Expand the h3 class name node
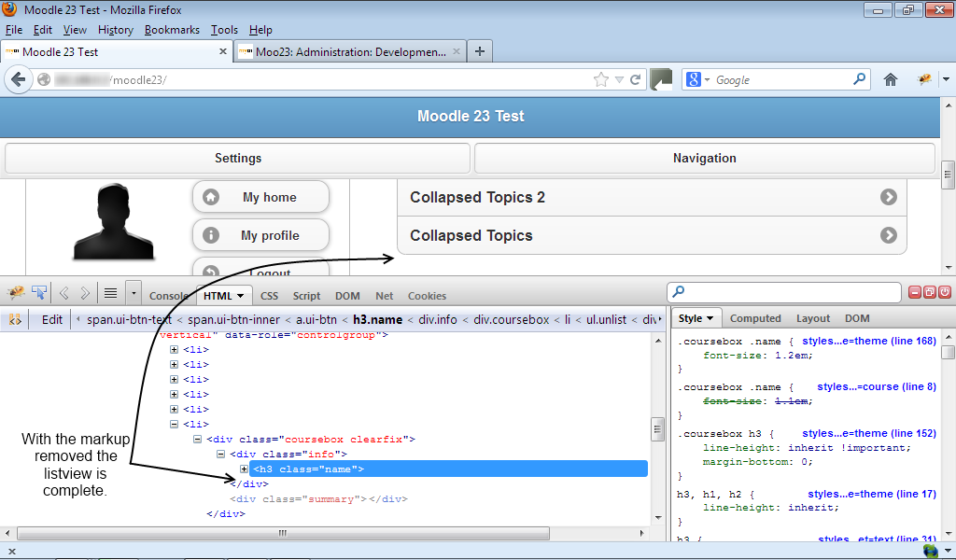The image size is (956, 560). pos(244,469)
